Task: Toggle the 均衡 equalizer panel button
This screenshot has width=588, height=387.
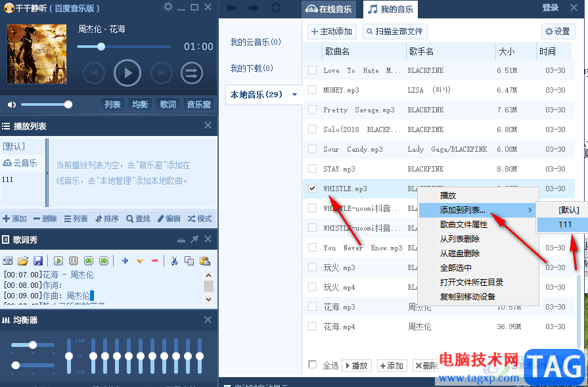Action: pyautogui.click(x=140, y=104)
